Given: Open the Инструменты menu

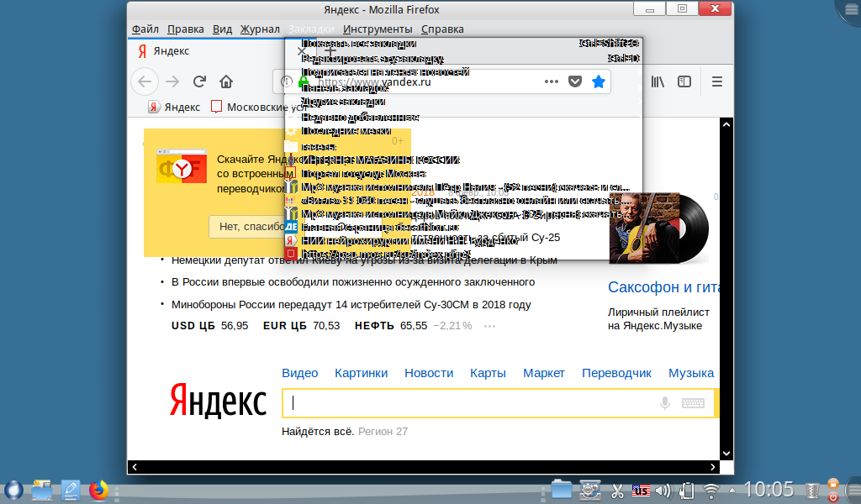Looking at the screenshot, I should pos(378,29).
